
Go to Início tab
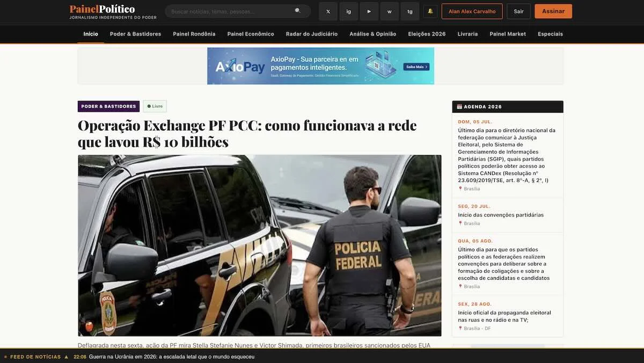pos(91,34)
